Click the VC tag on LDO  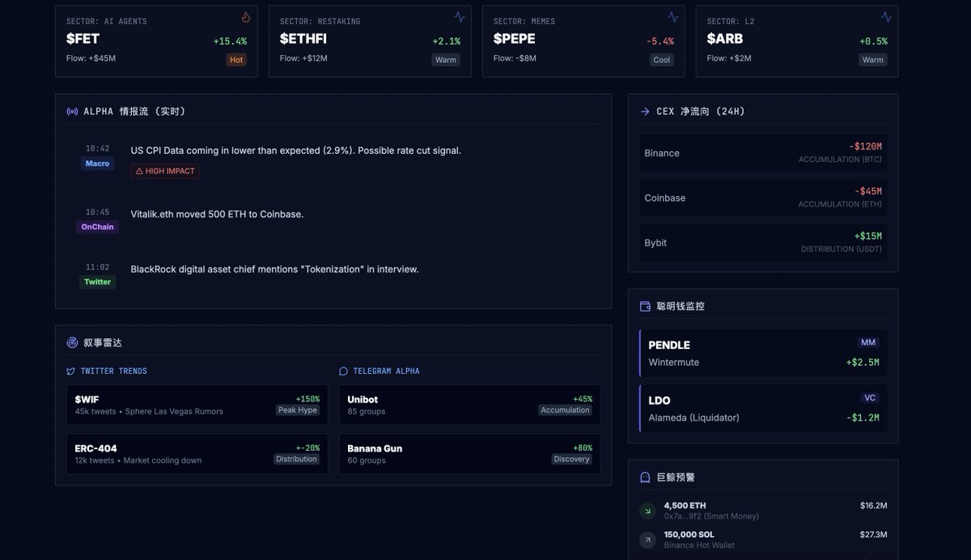(869, 398)
